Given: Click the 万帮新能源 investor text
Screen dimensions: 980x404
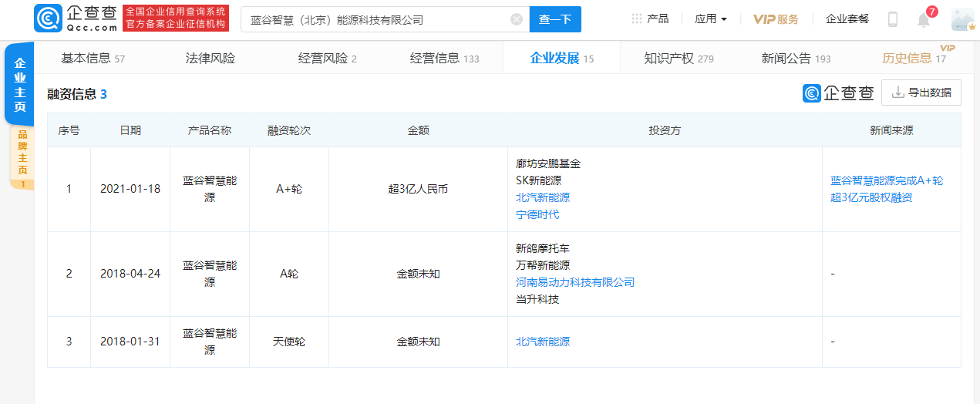Looking at the screenshot, I should (543, 265).
